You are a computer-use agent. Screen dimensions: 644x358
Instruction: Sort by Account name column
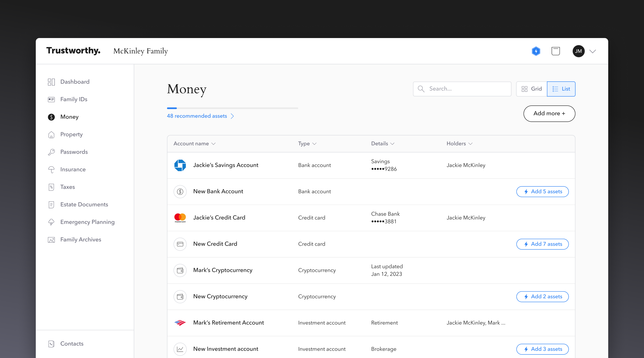point(194,144)
